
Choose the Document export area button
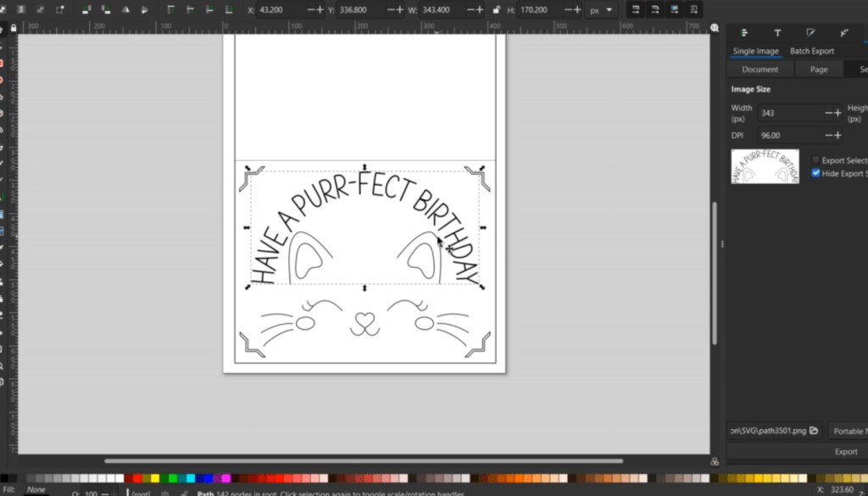click(x=759, y=70)
